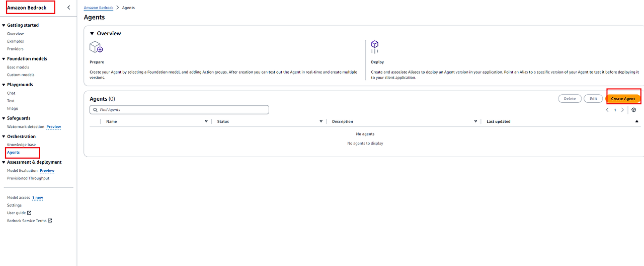
Task: Click the "1 new" badge beside Model access
Action: [x=38, y=197]
